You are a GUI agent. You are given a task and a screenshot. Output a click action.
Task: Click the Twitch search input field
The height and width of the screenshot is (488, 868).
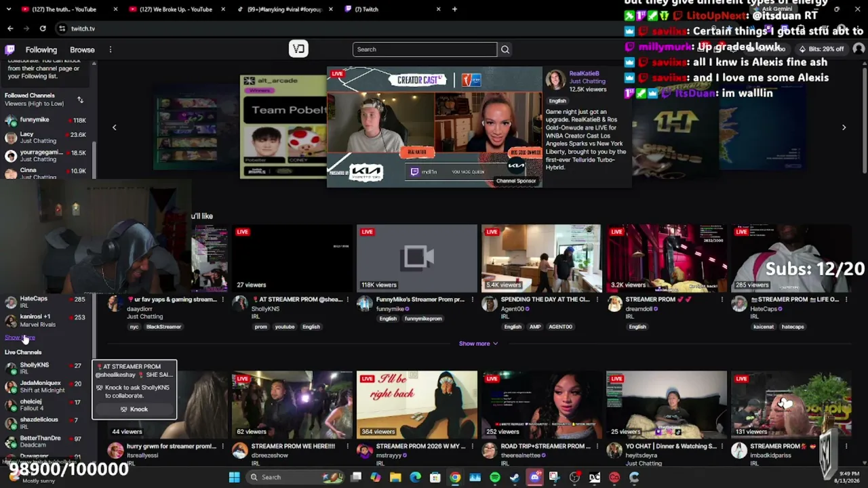tap(425, 49)
